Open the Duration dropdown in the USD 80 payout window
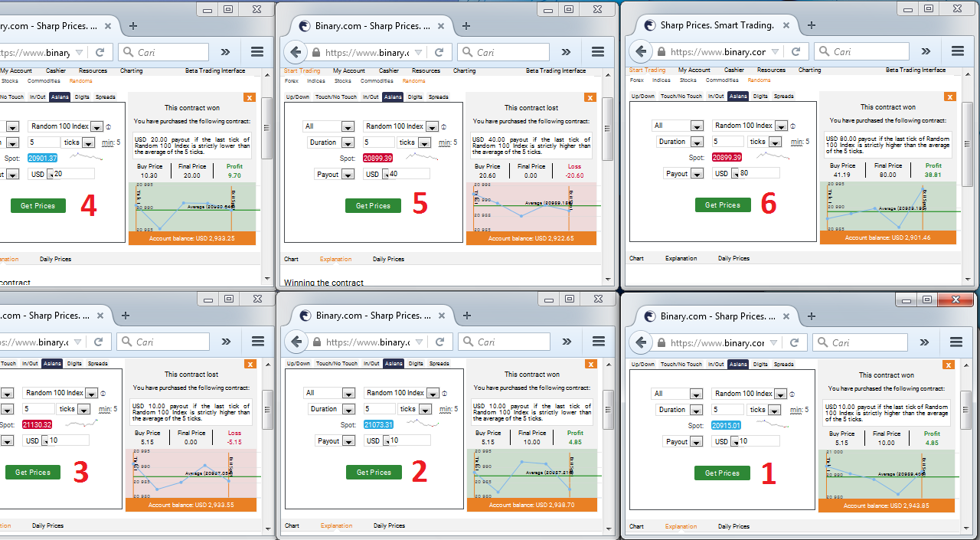 [697, 142]
